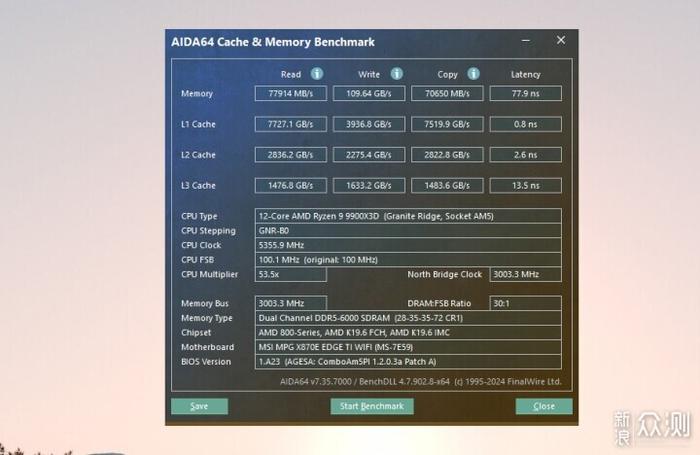Select L2 Cache copy 2822.8 GB/s
Image resolution: width=700 pixels, height=455 pixels.
447,155
